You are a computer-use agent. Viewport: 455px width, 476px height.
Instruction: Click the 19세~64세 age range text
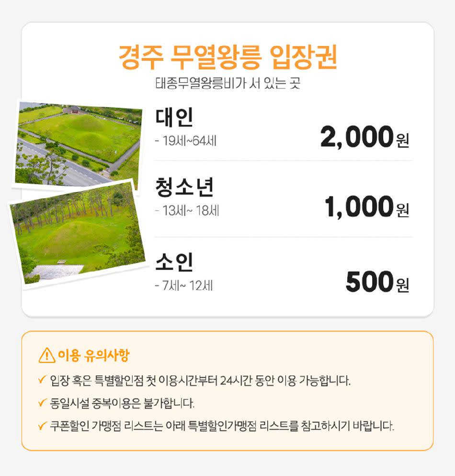pyautogui.click(x=186, y=142)
